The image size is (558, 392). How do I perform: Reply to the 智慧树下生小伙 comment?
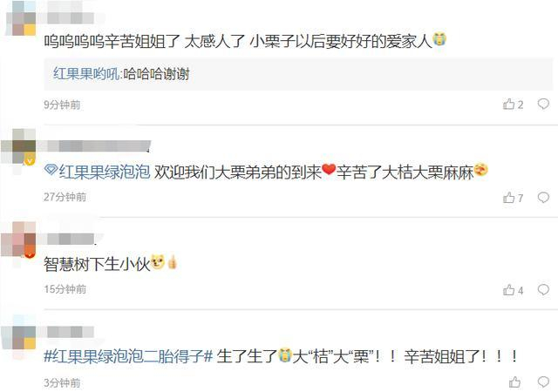click(543, 289)
